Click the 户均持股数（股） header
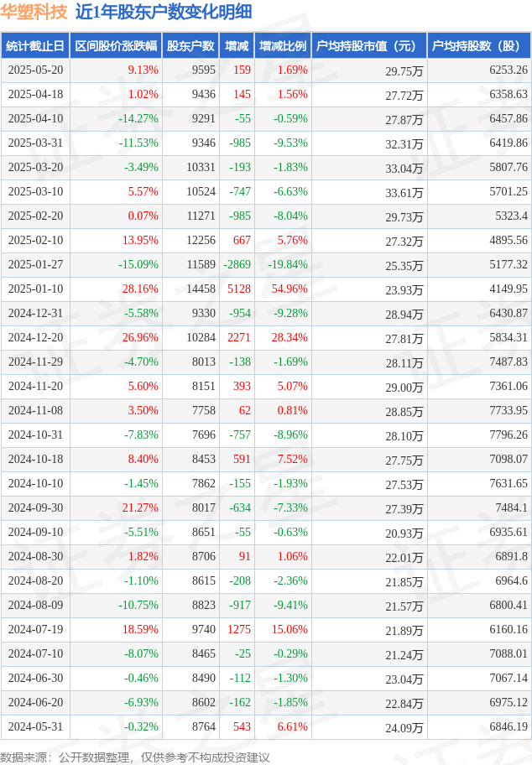532x765 pixels. pyautogui.click(x=480, y=46)
